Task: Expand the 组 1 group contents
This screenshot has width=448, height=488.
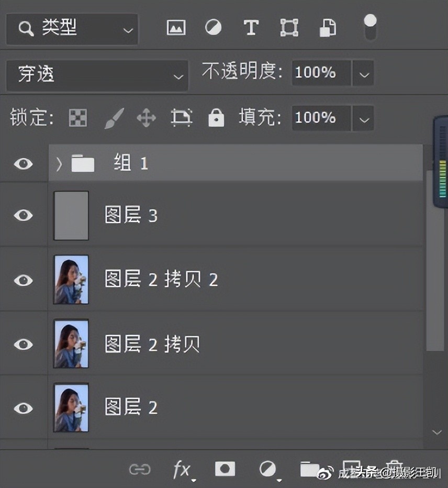Action: 58,164
